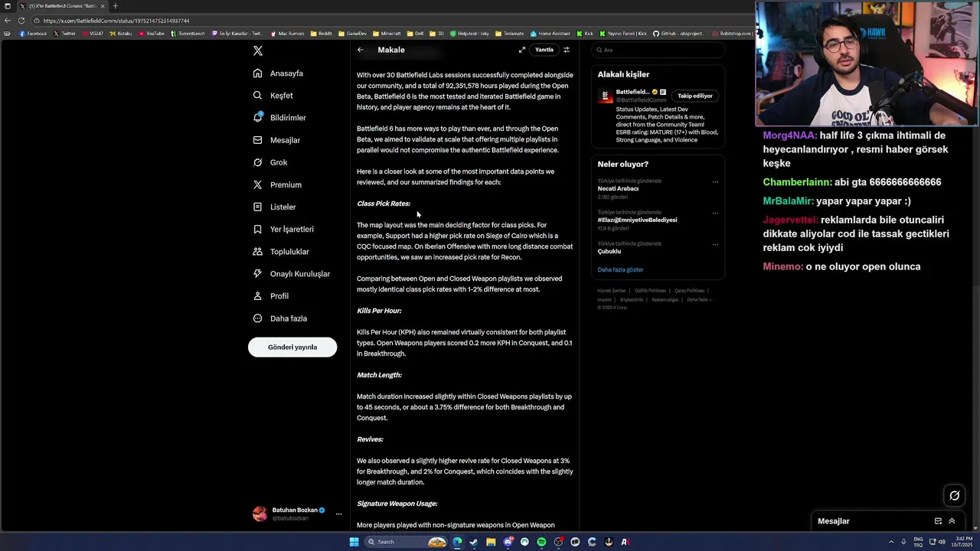Open the Home Assistant bookmark

[552, 34]
